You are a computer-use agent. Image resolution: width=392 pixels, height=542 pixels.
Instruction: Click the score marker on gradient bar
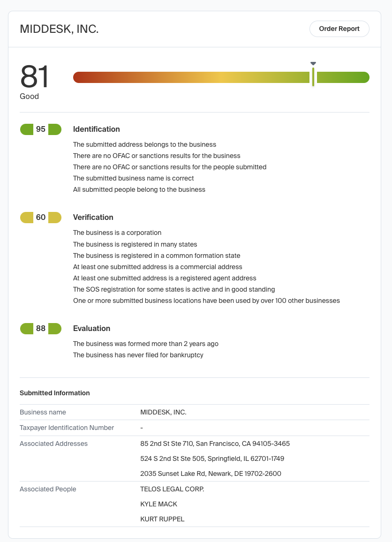click(313, 77)
